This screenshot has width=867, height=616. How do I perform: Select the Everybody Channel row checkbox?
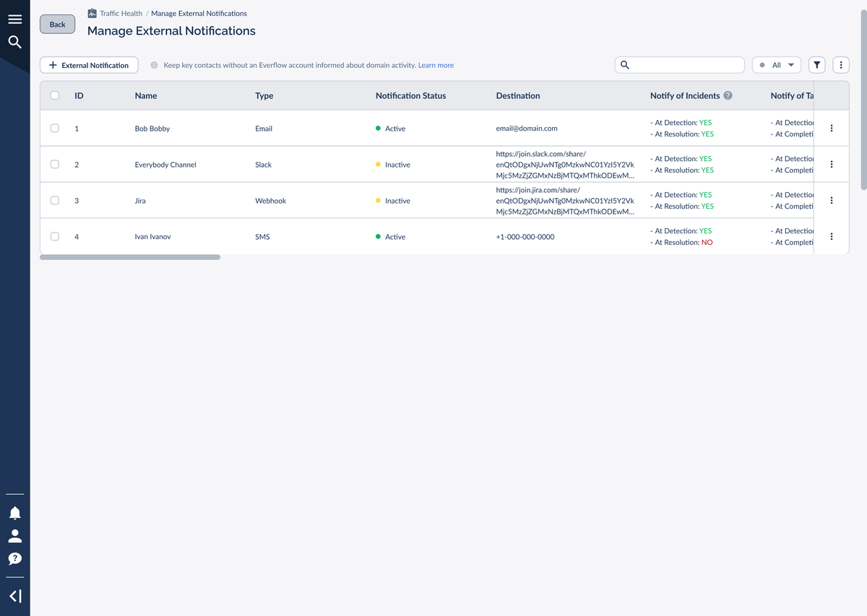coord(55,165)
